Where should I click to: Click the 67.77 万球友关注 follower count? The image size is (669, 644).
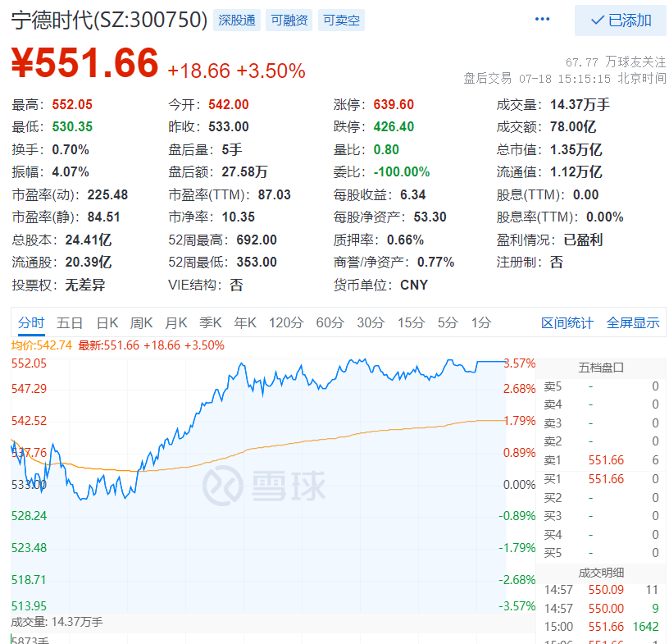click(615, 62)
